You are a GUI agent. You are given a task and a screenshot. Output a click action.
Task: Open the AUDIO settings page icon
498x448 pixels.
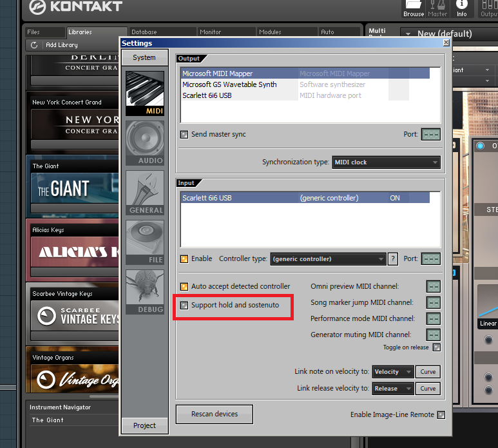coord(145,143)
